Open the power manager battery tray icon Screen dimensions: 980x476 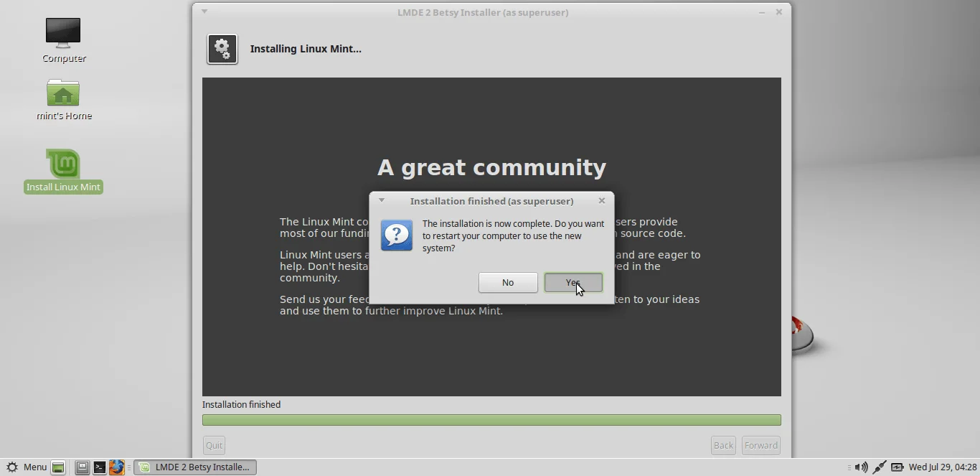(897, 467)
